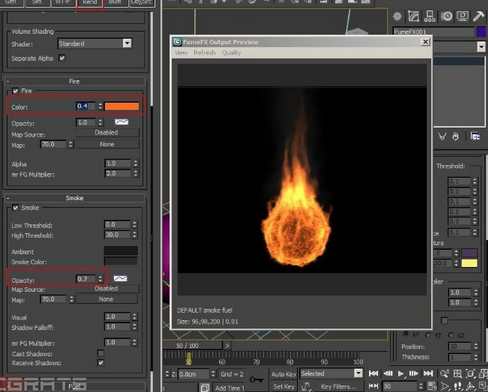
Task: Click the Smoke Opacity spinner arrows
Action: [100, 279]
